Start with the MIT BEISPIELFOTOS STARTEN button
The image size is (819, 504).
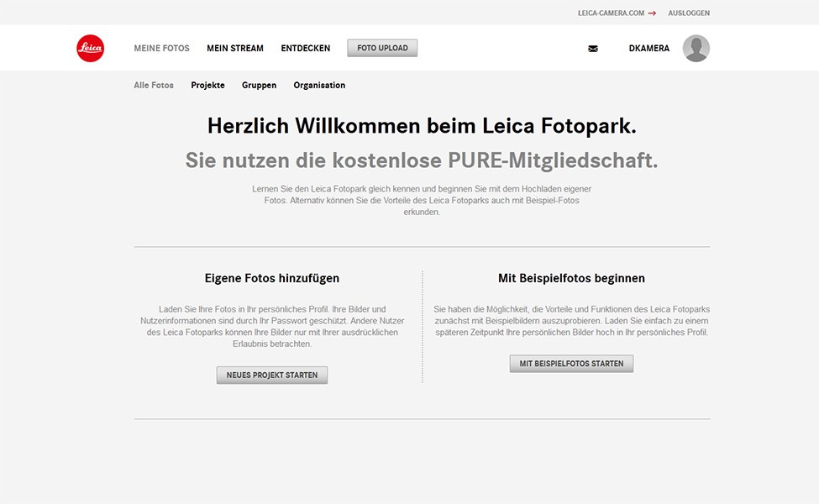[571, 364]
